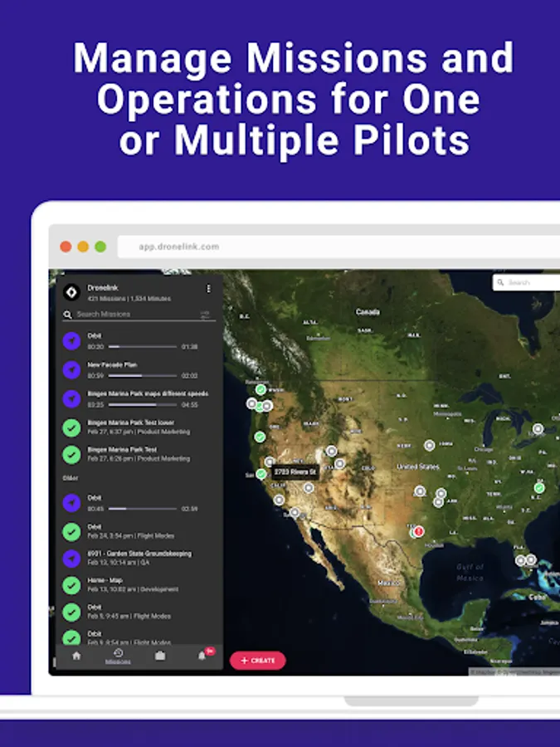560x747 pixels.
Task: Open Bingen Marina Park Test lower mission
Action: point(139,427)
